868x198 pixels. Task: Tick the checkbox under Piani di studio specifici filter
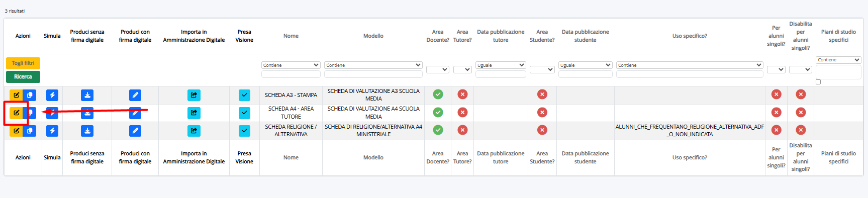tap(818, 82)
